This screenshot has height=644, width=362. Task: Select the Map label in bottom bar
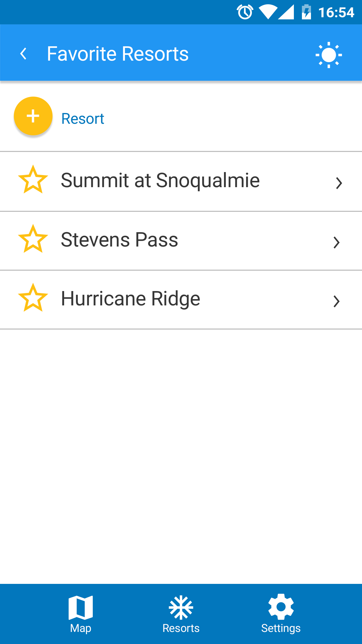(x=81, y=628)
